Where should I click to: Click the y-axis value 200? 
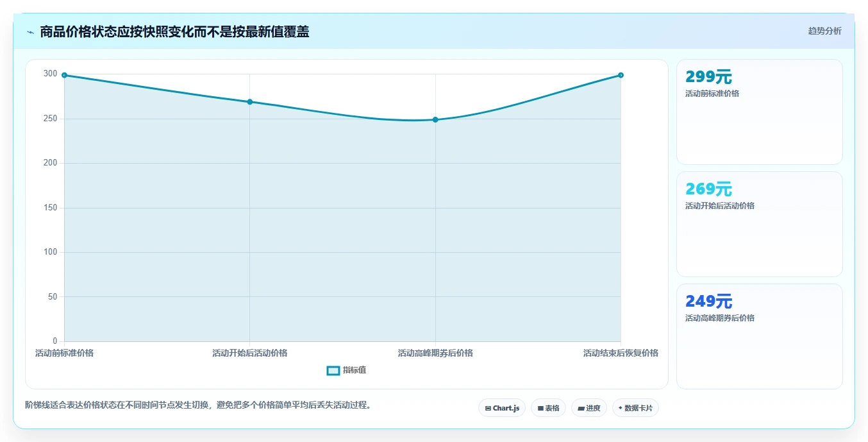(x=50, y=163)
